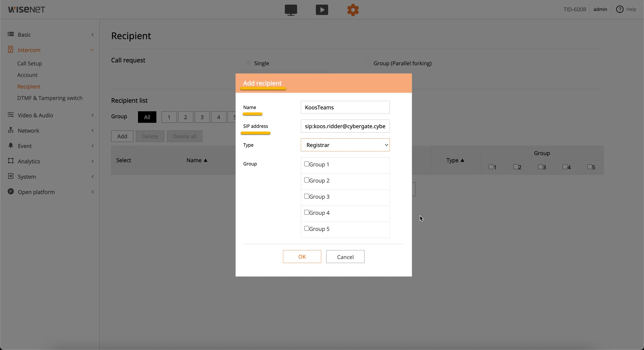Open the Type dropdown showing Registrar
Viewport: 644px width, 350px height.
click(x=345, y=145)
